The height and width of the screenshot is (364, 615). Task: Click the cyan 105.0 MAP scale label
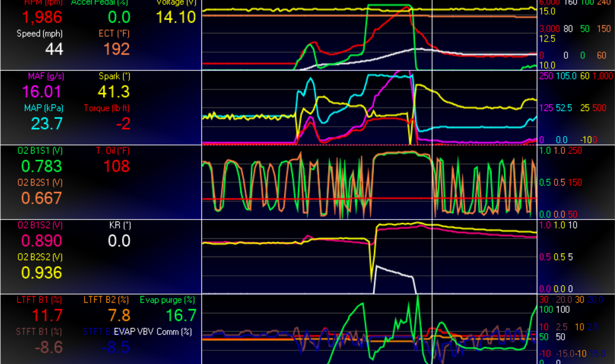pos(566,76)
